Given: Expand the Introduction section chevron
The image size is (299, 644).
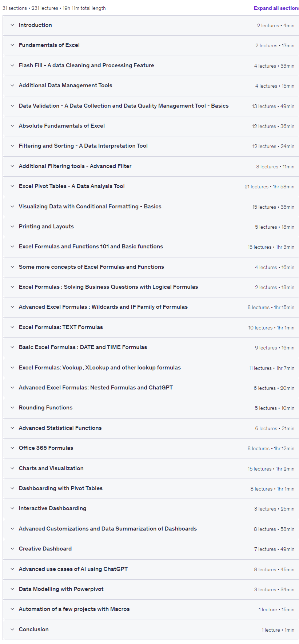Looking at the screenshot, I should [x=12, y=25].
